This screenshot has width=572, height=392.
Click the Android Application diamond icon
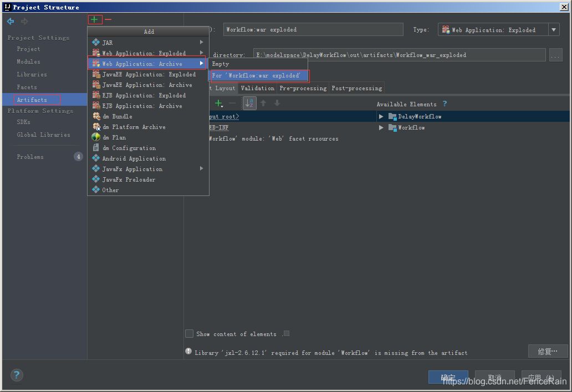pyautogui.click(x=96, y=158)
